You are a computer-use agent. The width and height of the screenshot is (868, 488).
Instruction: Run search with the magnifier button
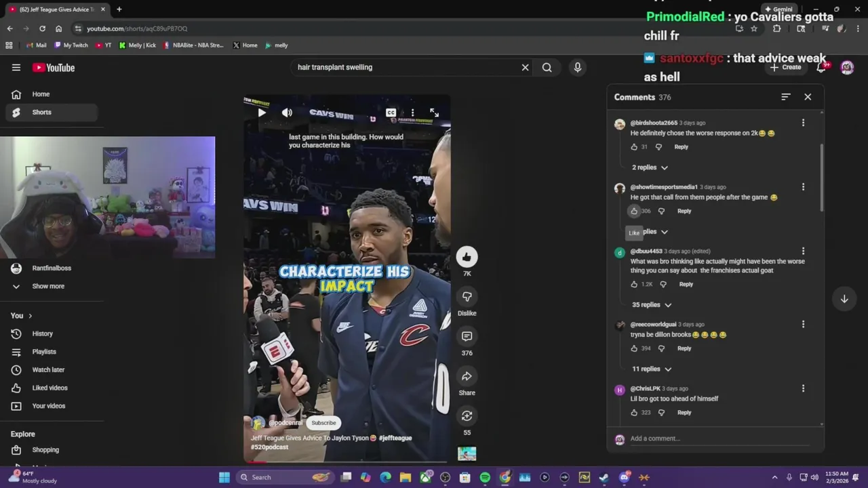[547, 67]
